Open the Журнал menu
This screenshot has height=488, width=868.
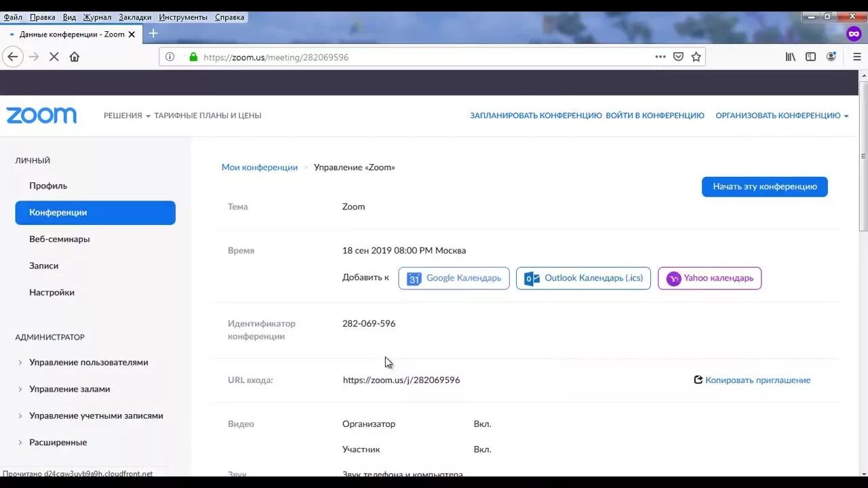[x=98, y=17]
